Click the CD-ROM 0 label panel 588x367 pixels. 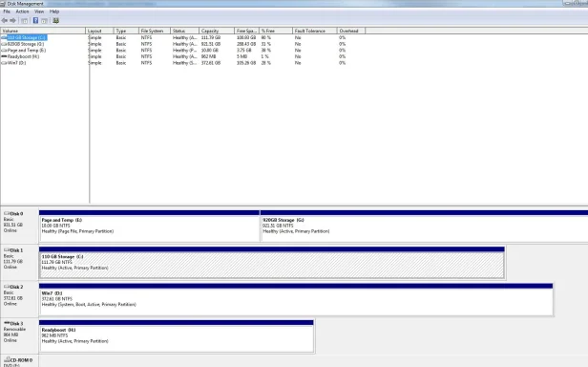click(19, 361)
